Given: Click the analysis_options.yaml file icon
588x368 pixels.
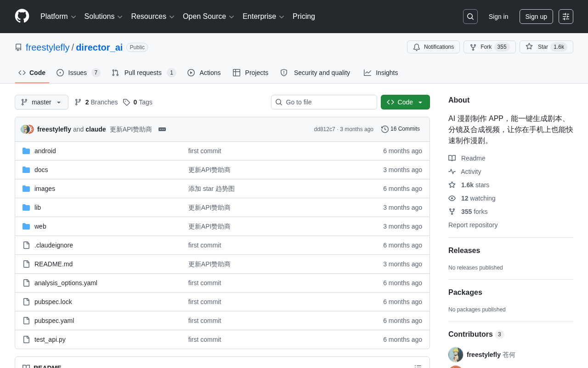Looking at the screenshot, I should coord(26,283).
